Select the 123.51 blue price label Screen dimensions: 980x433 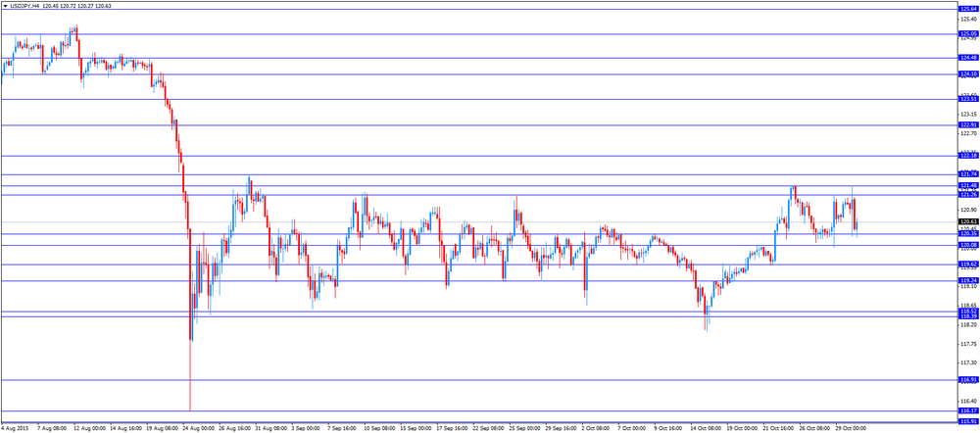pyautogui.click(x=968, y=99)
